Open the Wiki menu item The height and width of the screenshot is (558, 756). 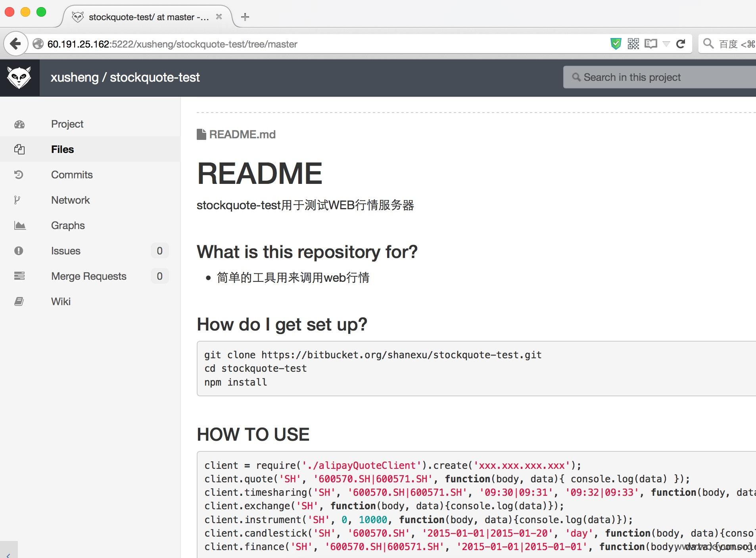(90, 302)
